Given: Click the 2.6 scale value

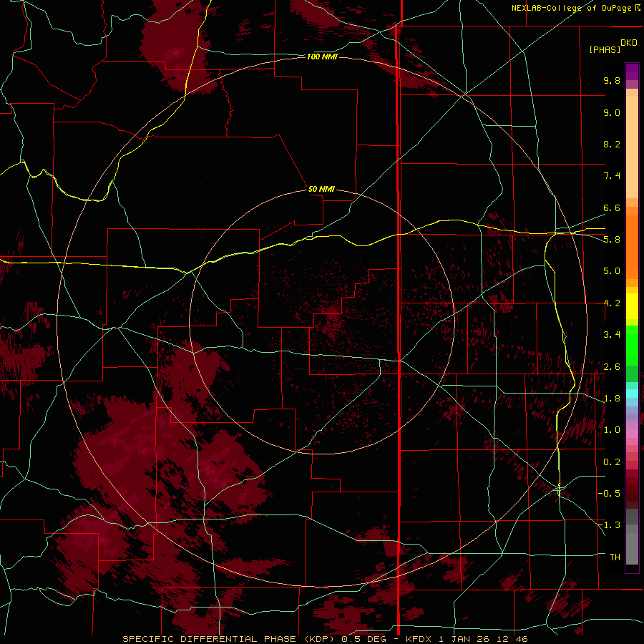Looking at the screenshot, I should [x=612, y=367].
